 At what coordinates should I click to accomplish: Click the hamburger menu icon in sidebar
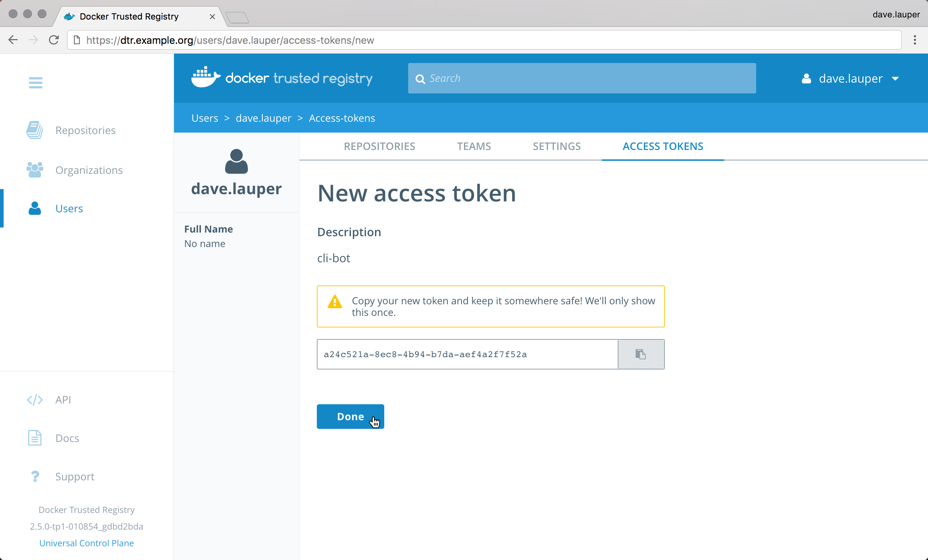[36, 83]
